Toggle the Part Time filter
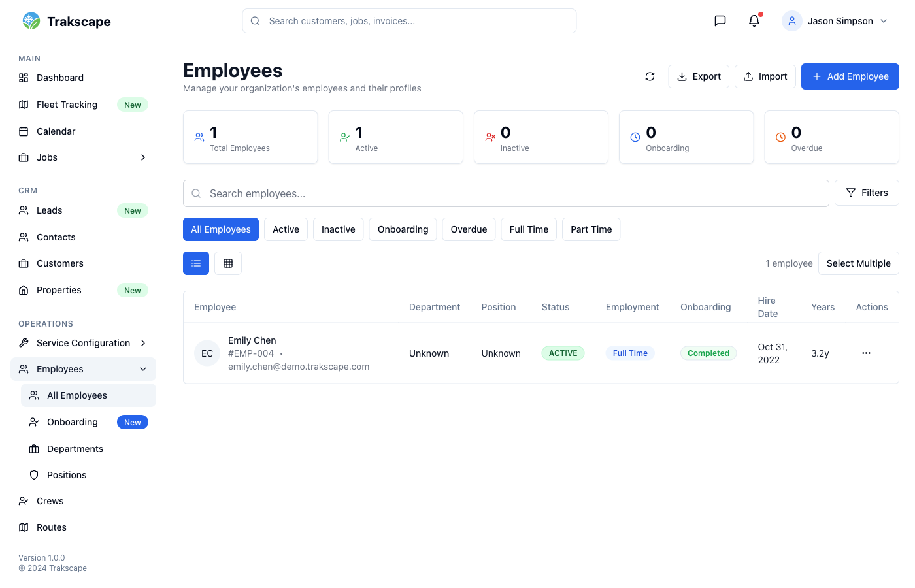This screenshot has width=915, height=588. 591,229
